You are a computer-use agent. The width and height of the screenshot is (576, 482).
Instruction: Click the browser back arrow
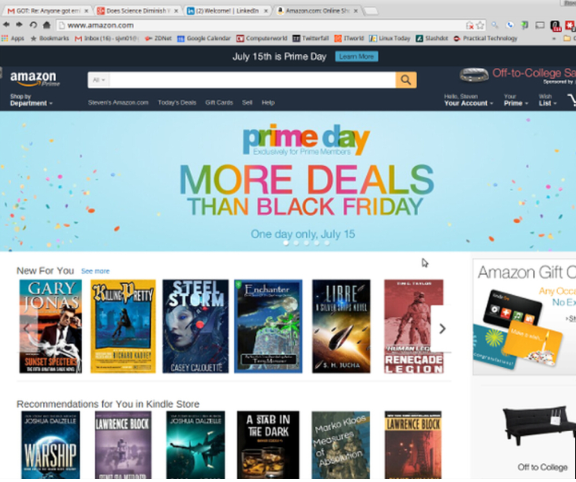pos(6,25)
